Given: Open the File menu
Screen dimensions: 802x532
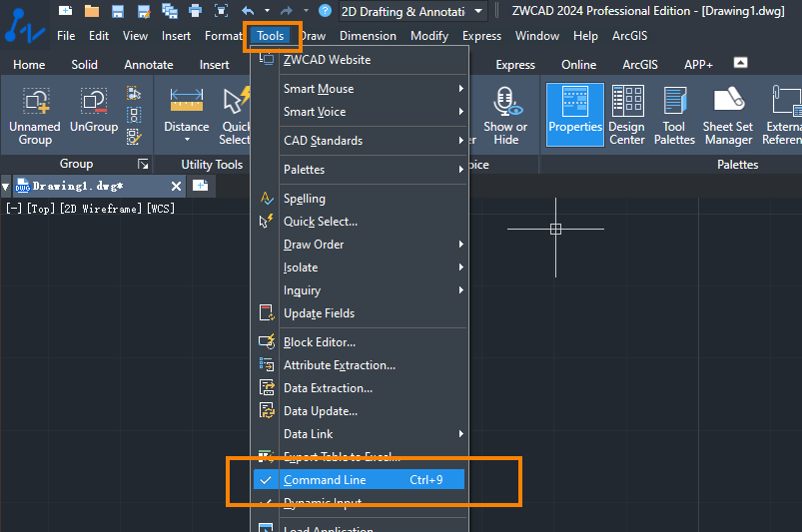Looking at the screenshot, I should [66, 36].
